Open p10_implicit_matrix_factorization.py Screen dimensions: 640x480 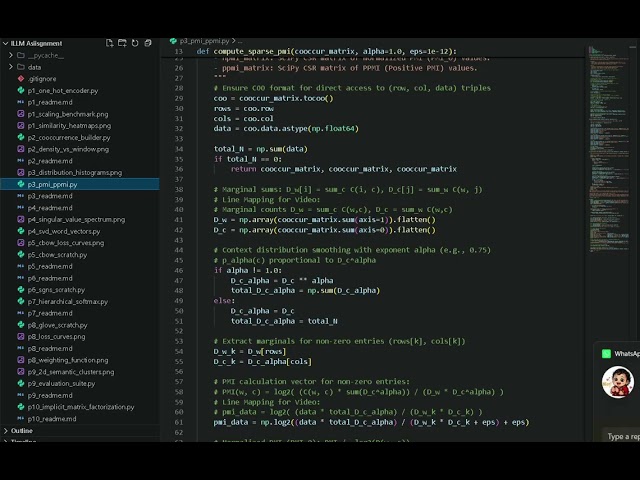coord(81,407)
